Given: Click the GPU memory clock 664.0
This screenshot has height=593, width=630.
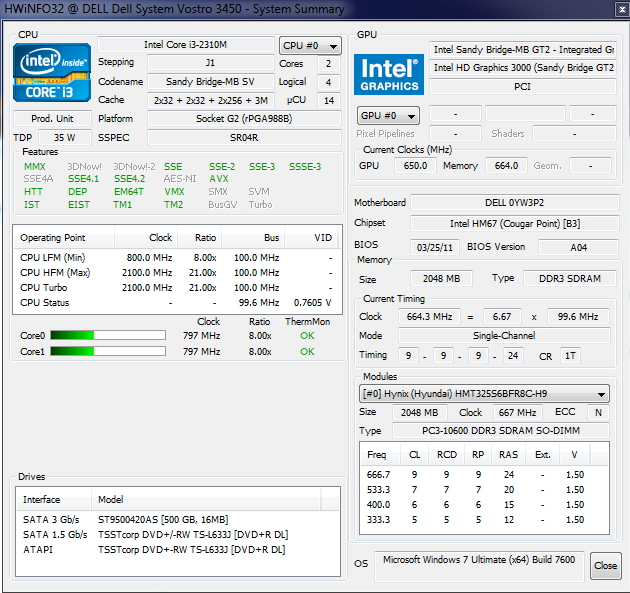Looking at the screenshot, I should (506, 166).
